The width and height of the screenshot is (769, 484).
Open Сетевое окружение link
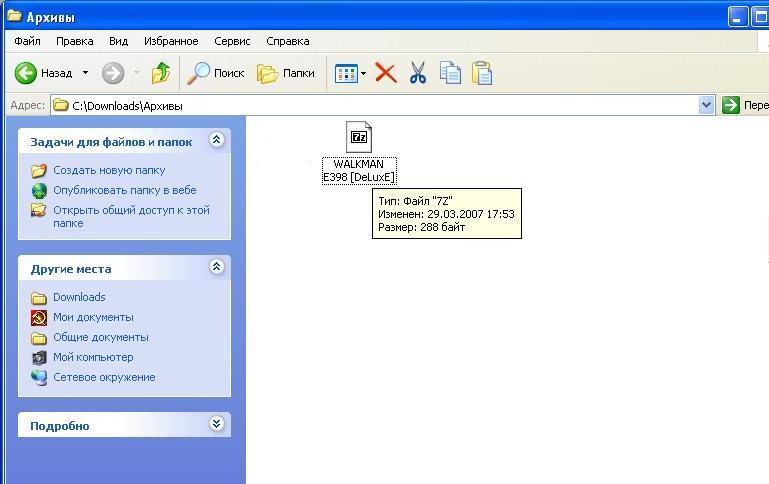(104, 377)
